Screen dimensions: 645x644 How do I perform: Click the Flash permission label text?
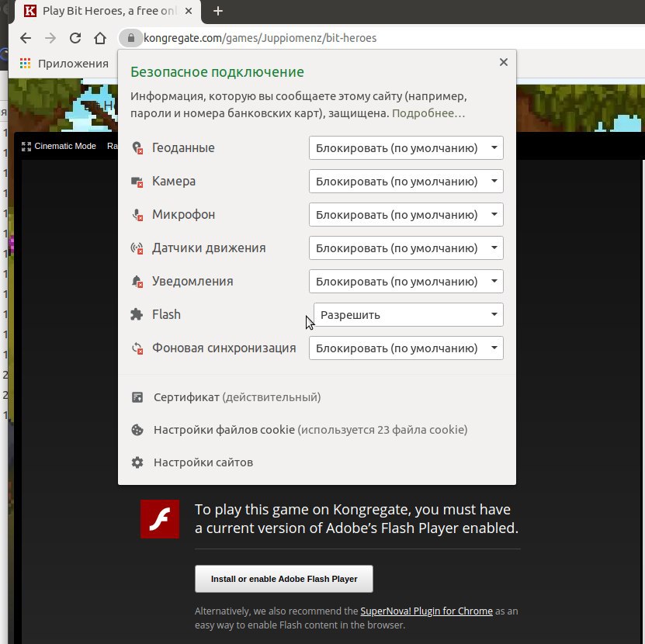[166, 314]
